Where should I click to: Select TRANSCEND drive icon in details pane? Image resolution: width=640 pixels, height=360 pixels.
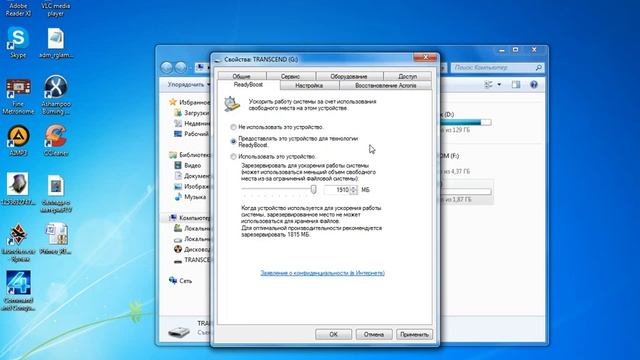point(179,331)
